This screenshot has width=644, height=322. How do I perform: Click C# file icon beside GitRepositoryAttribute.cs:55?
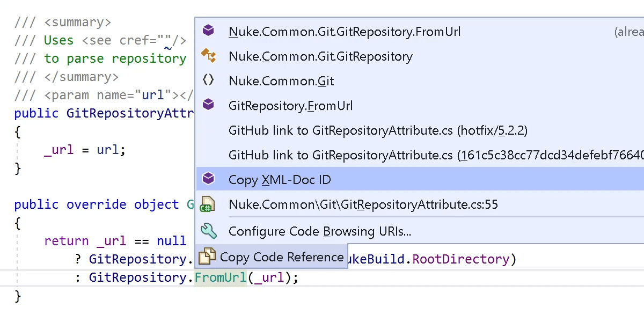[208, 204]
